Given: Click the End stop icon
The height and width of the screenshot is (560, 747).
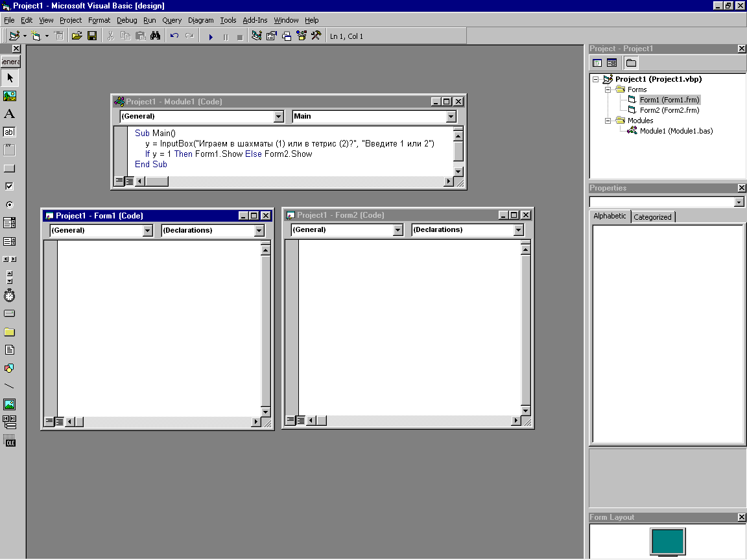Looking at the screenshot, I should coord(240,37).
